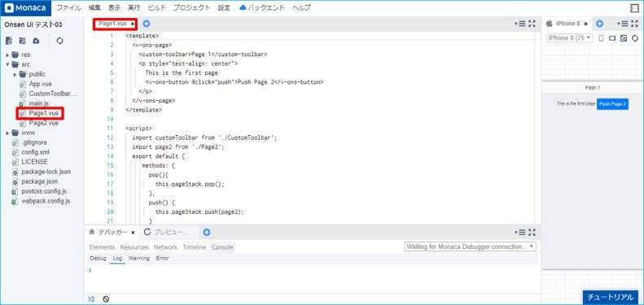Expand the public folder arrow
The image size is (644, 305).
[x=15, y=74]
